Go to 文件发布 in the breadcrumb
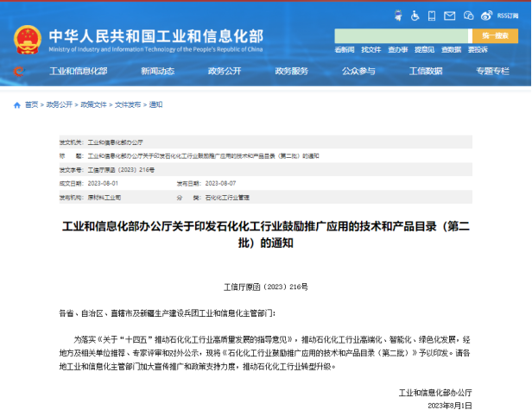The height and width of the screenshot is (410, 532). [128, 104]
